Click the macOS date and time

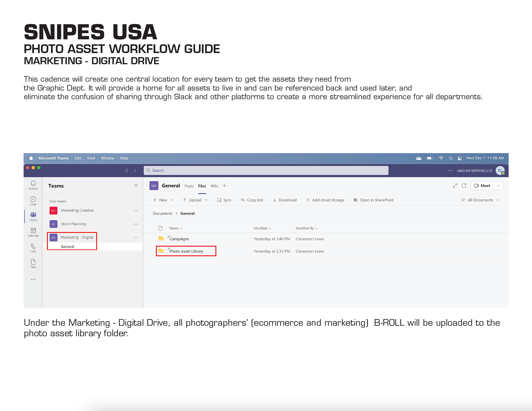pos(485,158)
